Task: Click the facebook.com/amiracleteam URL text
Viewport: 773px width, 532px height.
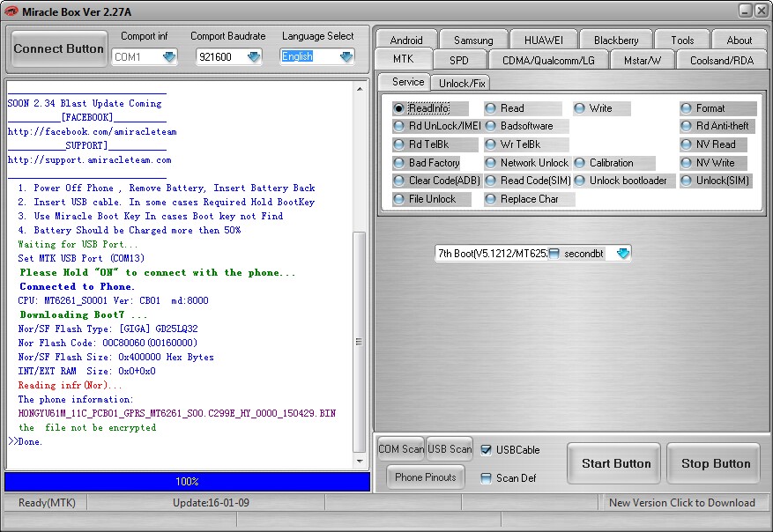Action: coord(92,131)
